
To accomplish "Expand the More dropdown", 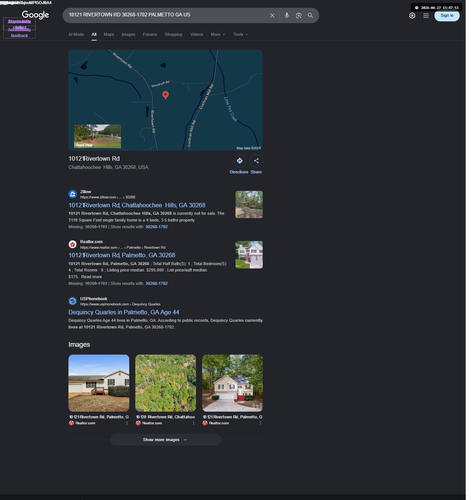I will [218, 34].
